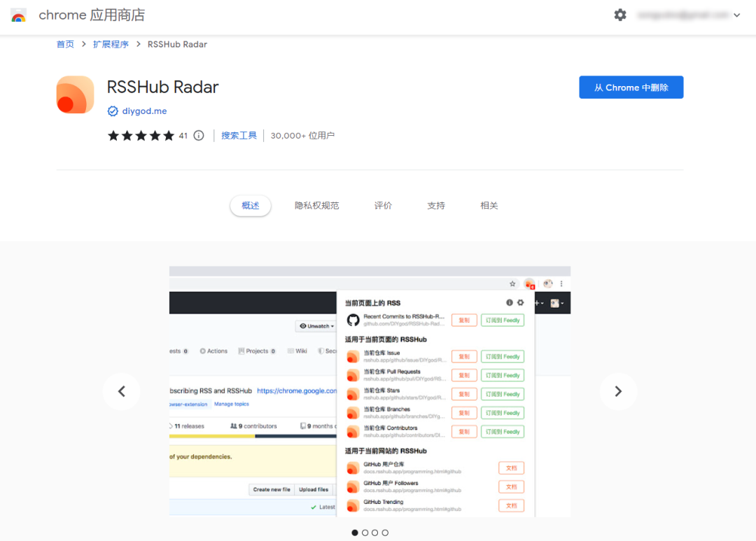The width and height of the screenshot is (756, 541).
Task: Open the Chrome three-dot menu in screenshot
Action: [x=561, y=283]
